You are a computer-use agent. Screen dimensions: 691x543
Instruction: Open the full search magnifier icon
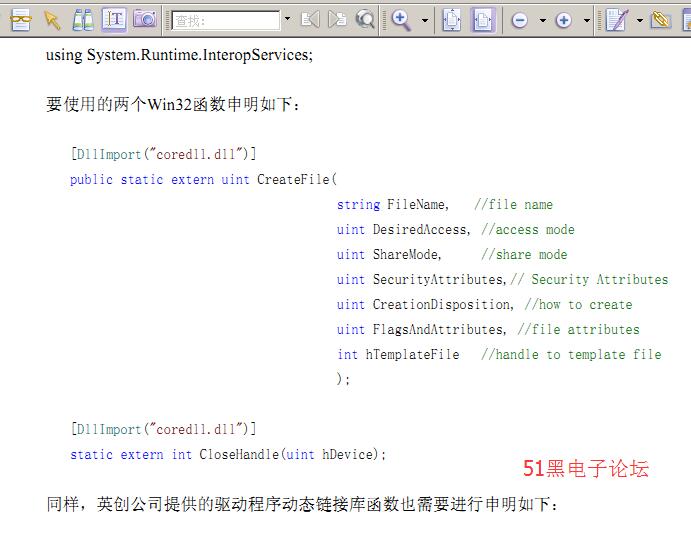click(365, 20)
